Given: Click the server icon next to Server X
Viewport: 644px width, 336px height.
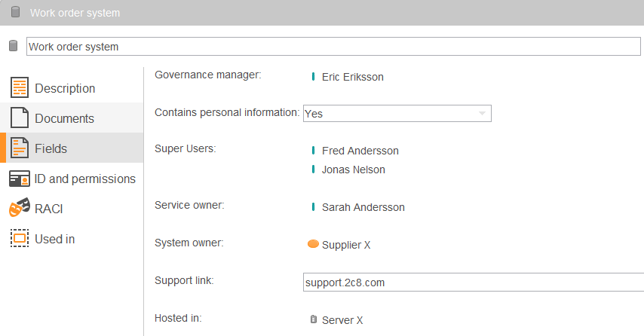Looking at the screenshot, I should click(x=314, y=319).
